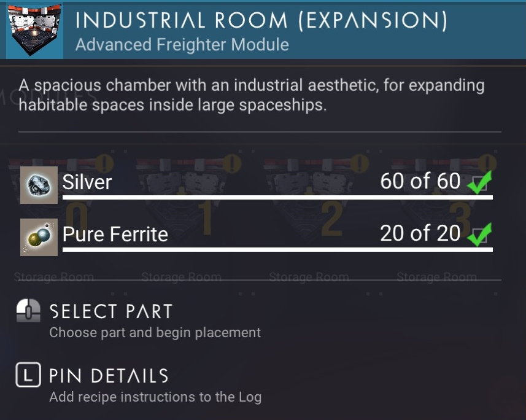Click the Pure Ferrite progress bar
526x420 pixels.
277,249
